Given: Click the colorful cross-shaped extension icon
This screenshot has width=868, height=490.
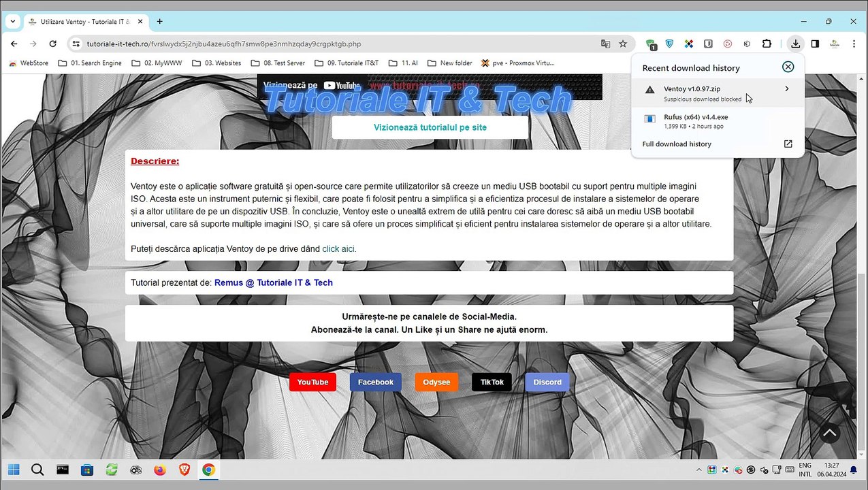Looking at the screenshot, I should point(689,44).
